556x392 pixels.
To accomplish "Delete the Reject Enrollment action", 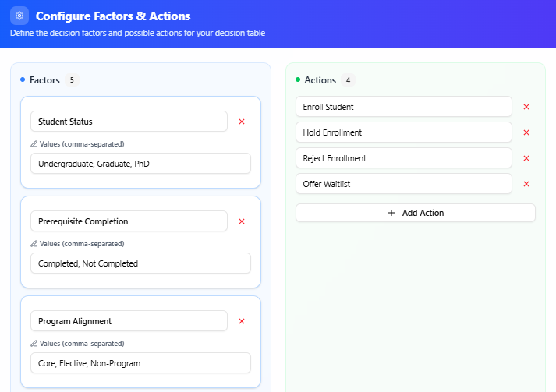I will (x=526, y=158).
